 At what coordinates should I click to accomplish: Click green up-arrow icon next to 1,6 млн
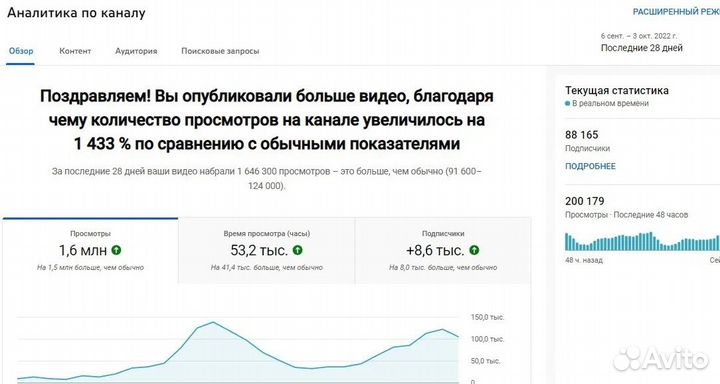tap(117, 250)
